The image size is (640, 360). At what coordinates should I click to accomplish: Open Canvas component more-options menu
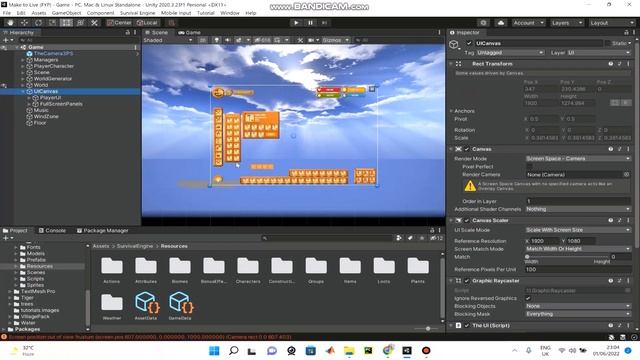pos(628,149)
